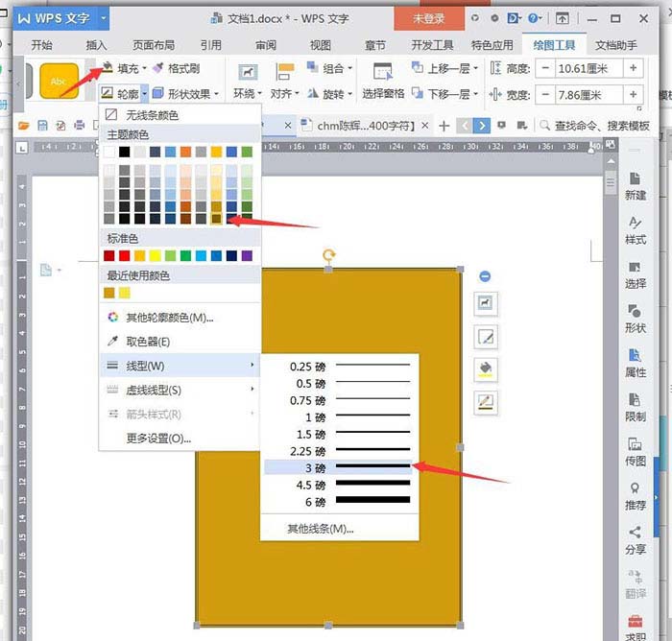Viewport: 672px width, 641px height.
Task: Choose no line color (无线条颜色)
Action: pyautogui.click(x=180, y=115)
